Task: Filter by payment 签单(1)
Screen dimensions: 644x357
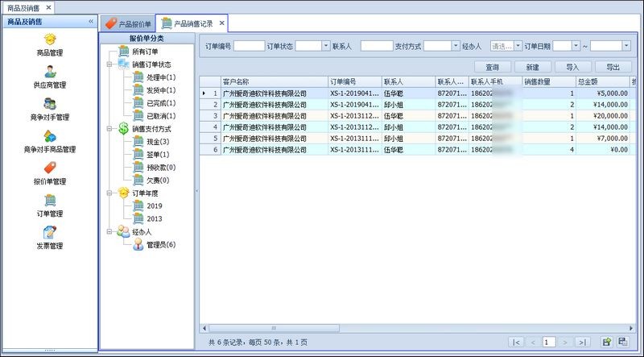Action: tap(158, 155)
